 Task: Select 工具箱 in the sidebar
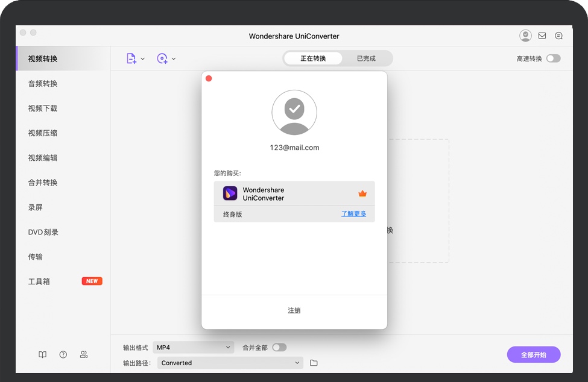tap(63, 281)
